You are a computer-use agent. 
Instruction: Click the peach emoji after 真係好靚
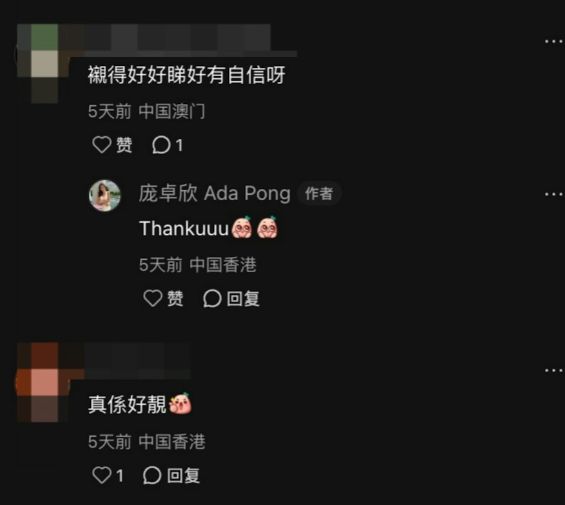tap(181, 404)
